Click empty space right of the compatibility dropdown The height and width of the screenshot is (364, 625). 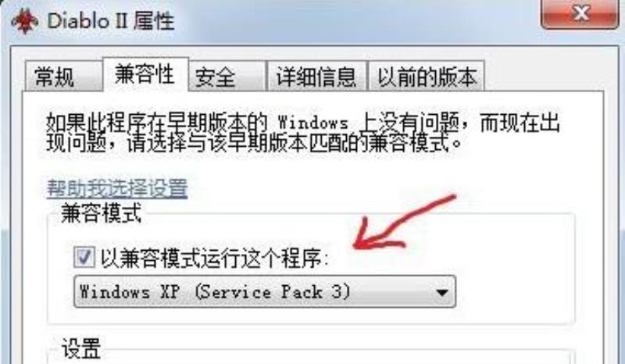tap(514, 291)
